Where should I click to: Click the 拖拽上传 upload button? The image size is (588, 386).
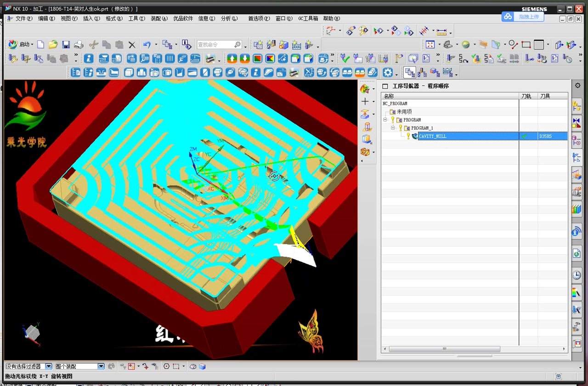[x=523, y=17]
